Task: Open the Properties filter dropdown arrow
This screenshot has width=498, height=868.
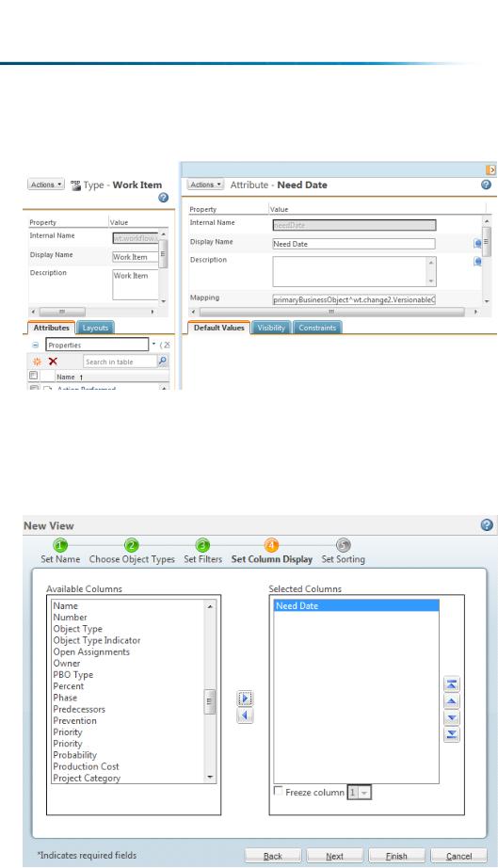Action: pyautogui.click(x=153, y=345)
